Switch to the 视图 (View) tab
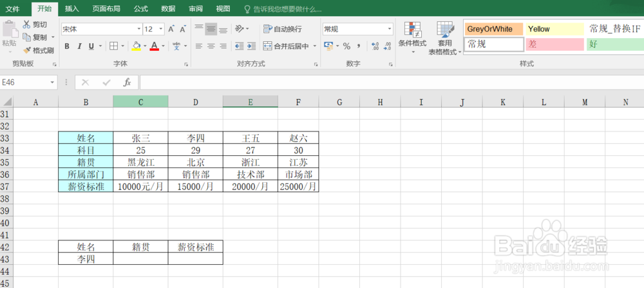The height and width of the screenshot is (288, 644). [x=223, y=9]
